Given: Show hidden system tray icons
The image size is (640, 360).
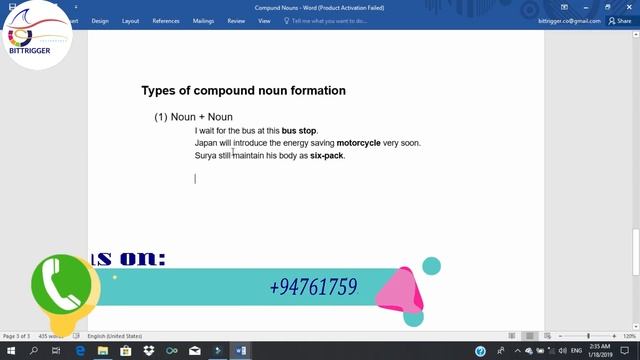Looking at the screenshot, I should coord(518,351).
